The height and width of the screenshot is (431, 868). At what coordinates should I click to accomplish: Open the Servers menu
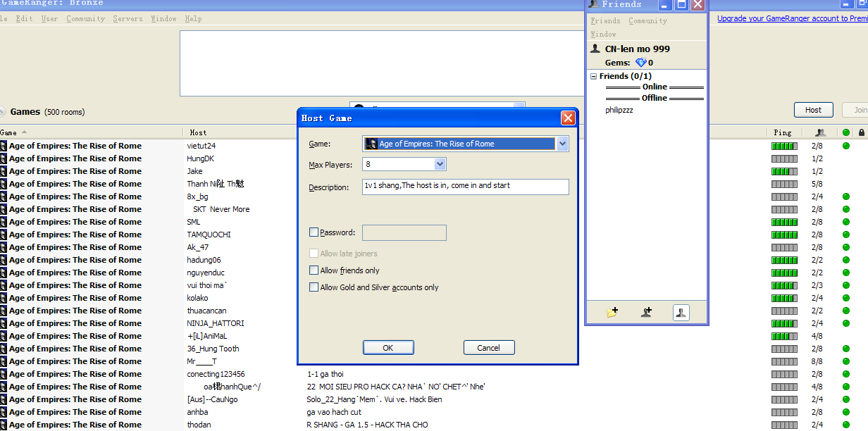(x=128, y=18)
